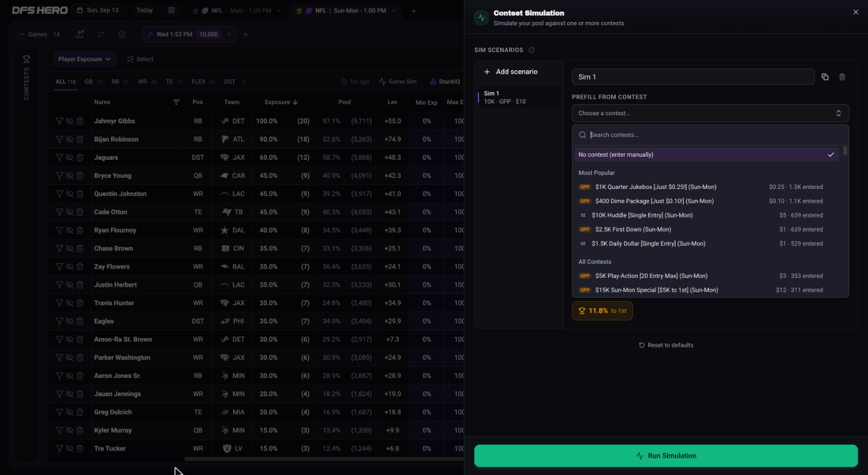Click the Today button
Image resolution: width=868 pixels, height=475 pixels.
144,11
